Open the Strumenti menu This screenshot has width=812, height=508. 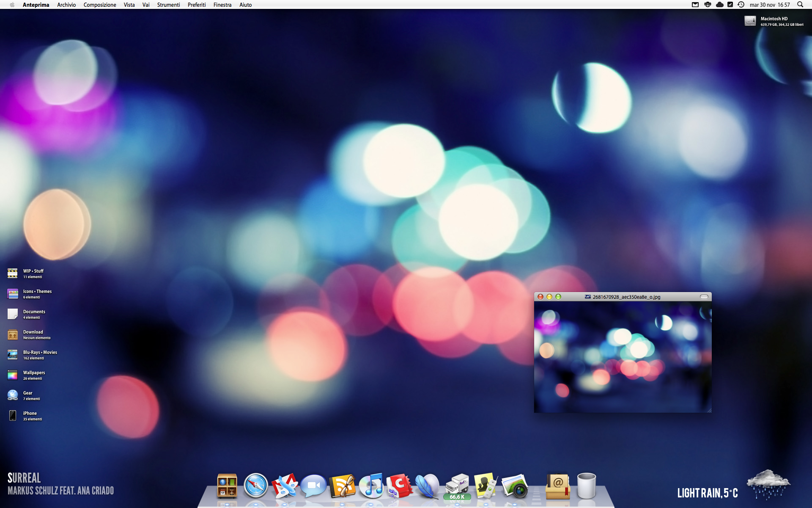click(x=168, y=5)
